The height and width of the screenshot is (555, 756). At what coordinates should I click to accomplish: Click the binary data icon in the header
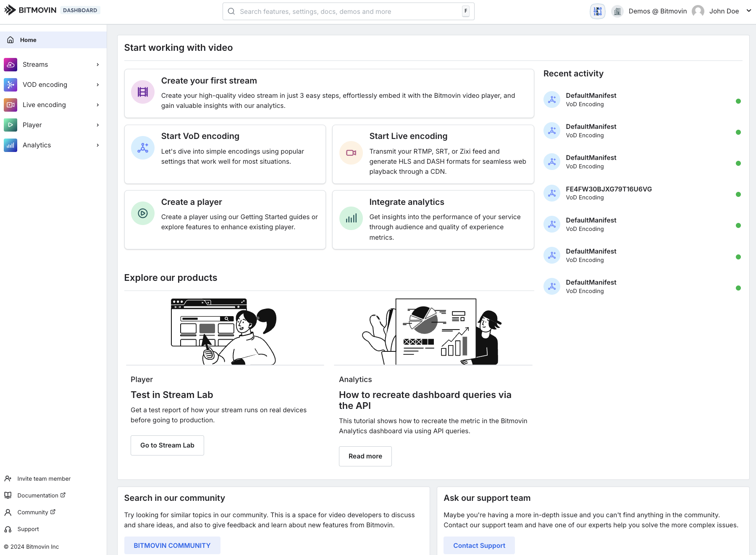pyautogui.click(x=598, y=11)
